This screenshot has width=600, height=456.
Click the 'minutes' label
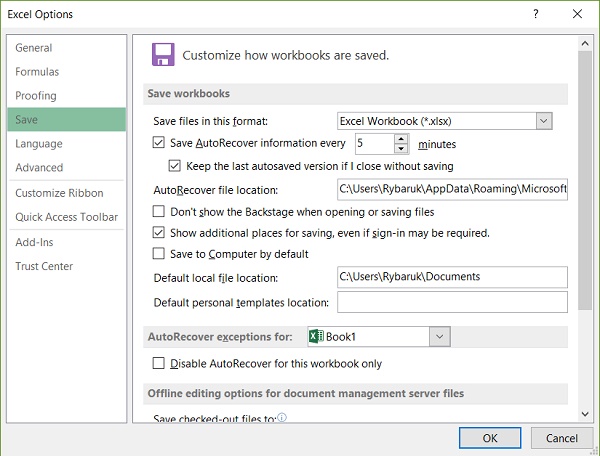pos(437,144)
